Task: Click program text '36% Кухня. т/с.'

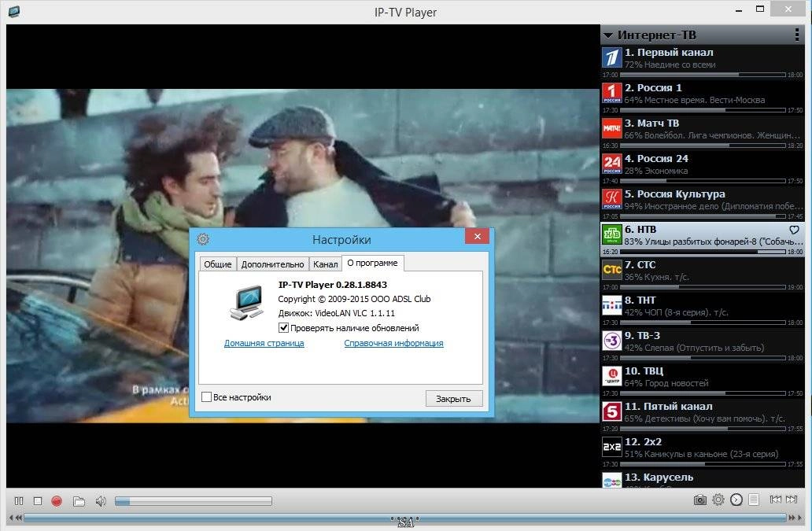Action: [656, 277]
